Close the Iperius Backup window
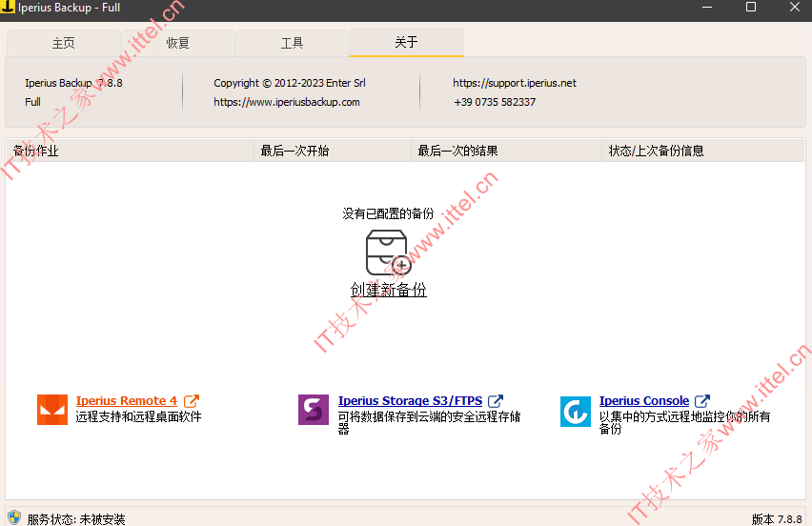The width and height of the screenshot is (812, 526). [795, 8]
